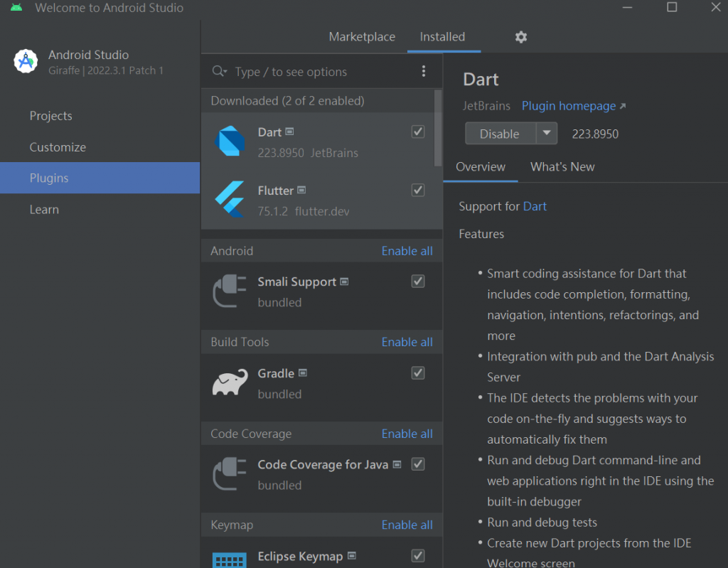Click Enable all for Keymap
Screen dimensions: 728x568
click(x=407, y=525)
